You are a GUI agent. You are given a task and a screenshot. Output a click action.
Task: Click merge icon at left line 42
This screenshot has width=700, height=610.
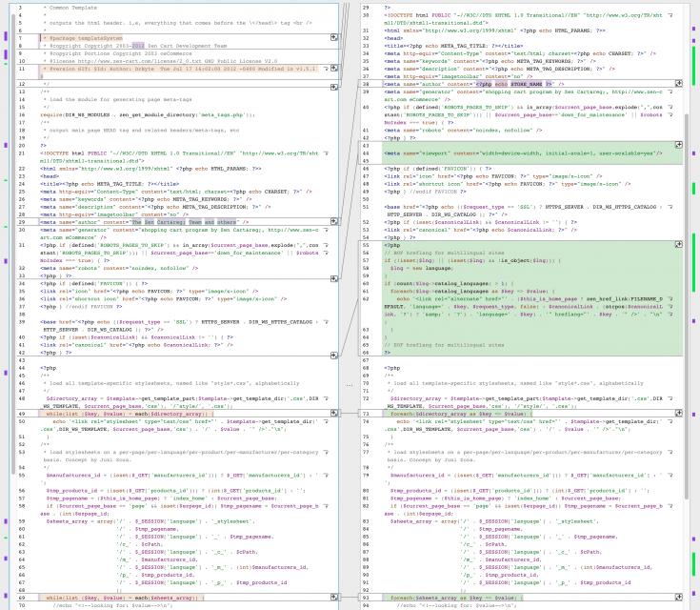(333, 356)
